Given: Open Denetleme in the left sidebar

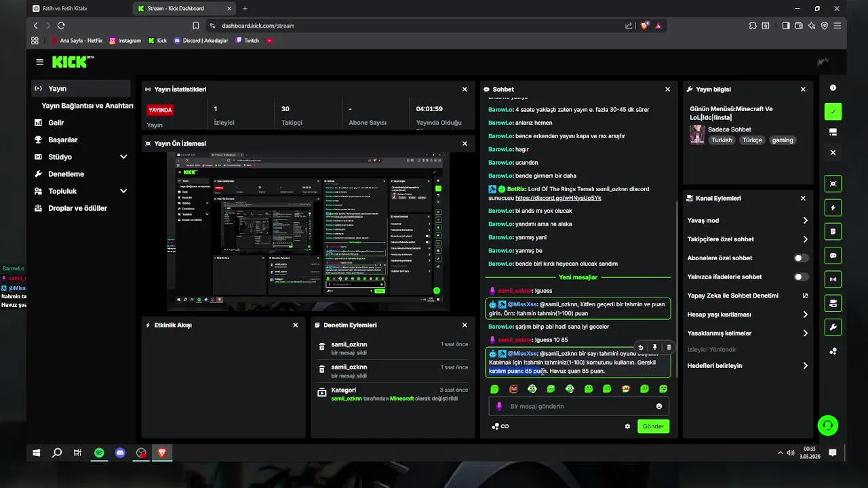Looking at the screenshot, I should tap(81, 174).
